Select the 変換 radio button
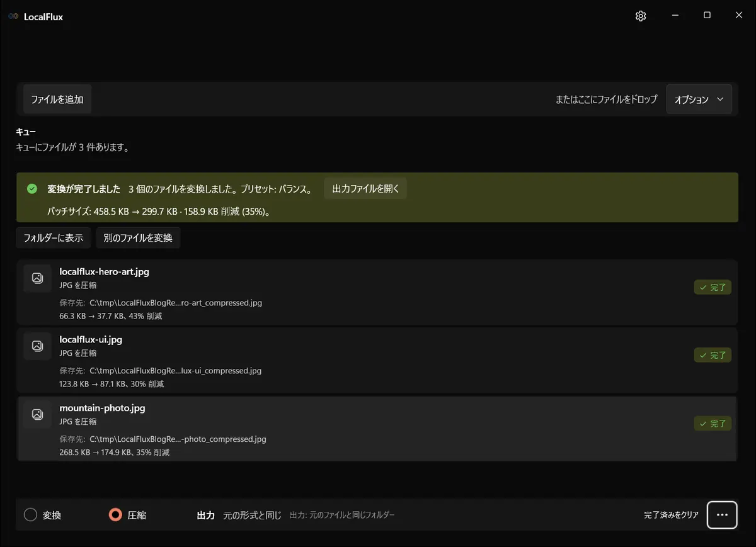756x547 pixels. [x=30, y=515]
